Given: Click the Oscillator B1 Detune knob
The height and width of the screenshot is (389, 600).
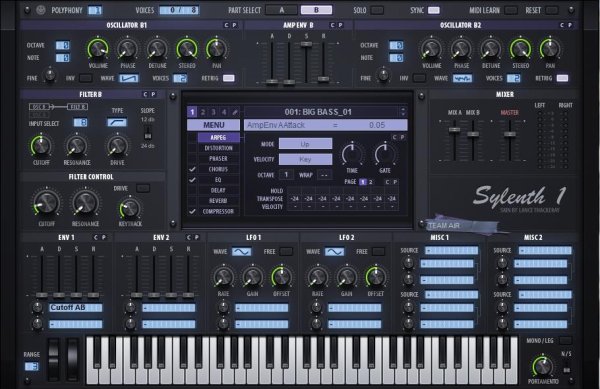Looking at the screenshot, I should tap(157, 49).
